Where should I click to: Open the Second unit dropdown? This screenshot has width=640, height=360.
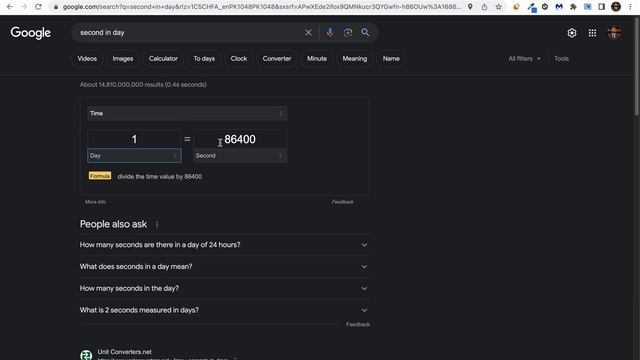tap(240, 156)
